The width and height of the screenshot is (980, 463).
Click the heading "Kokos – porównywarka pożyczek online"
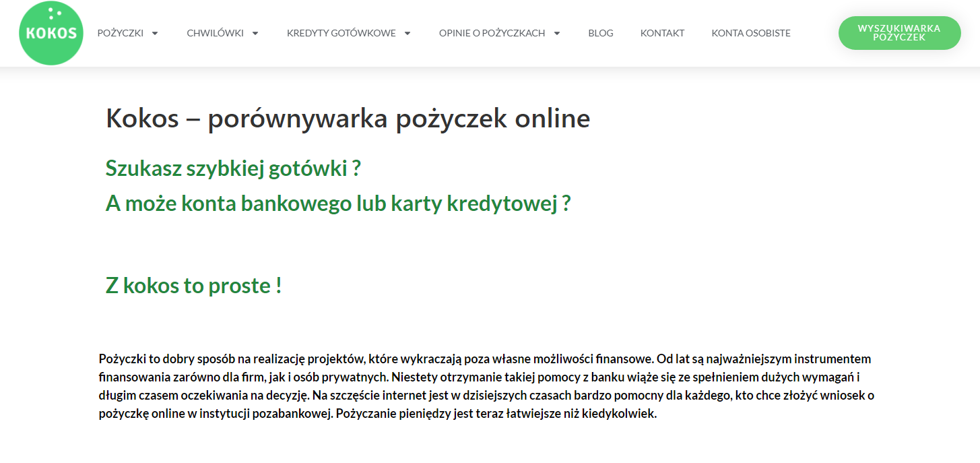[x=348, y=119]
